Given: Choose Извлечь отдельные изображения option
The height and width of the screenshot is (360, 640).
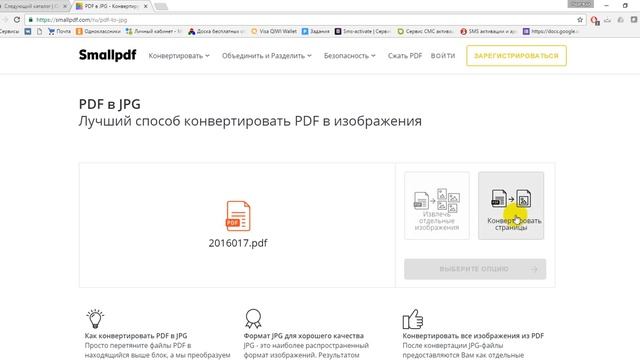Looking at the screenshot, I should coord(437,205).
